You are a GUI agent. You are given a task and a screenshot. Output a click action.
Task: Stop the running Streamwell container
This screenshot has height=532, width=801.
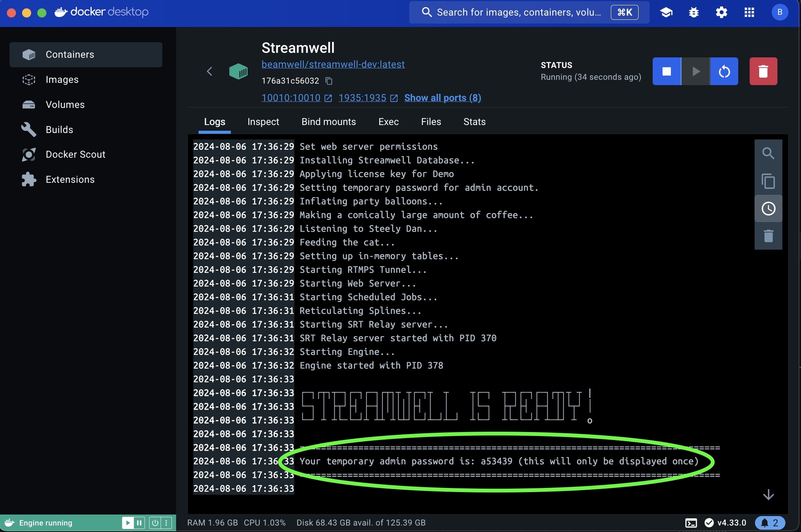pos(666,71)
